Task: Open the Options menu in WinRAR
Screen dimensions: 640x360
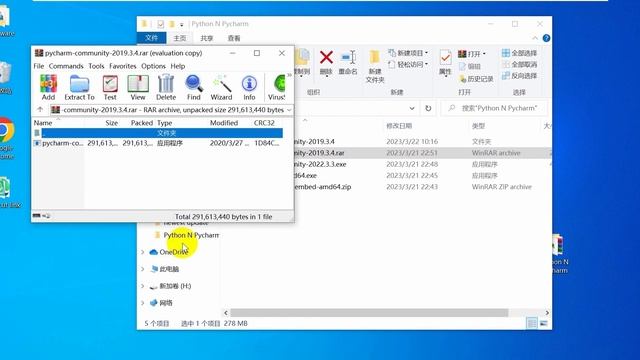Action: (153, 66)
